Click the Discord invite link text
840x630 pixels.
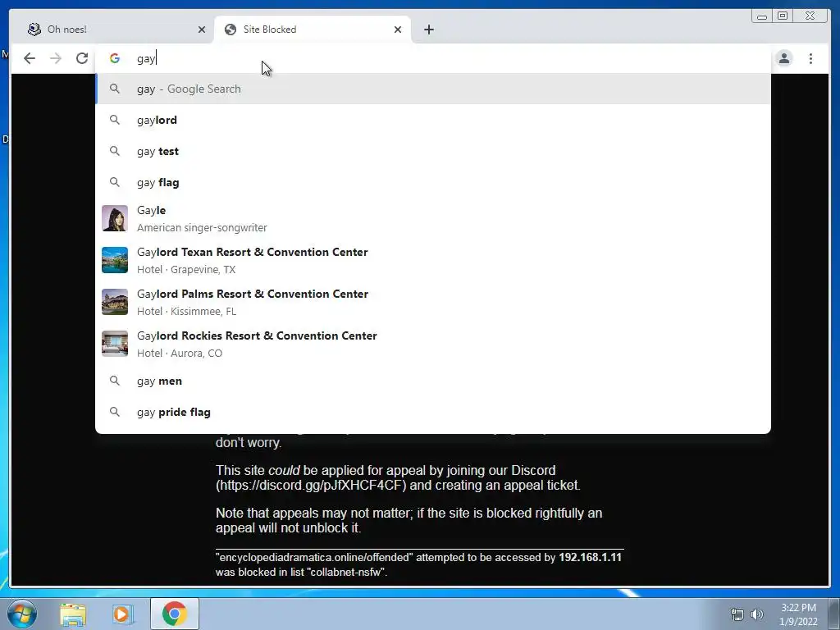(311, 486)
